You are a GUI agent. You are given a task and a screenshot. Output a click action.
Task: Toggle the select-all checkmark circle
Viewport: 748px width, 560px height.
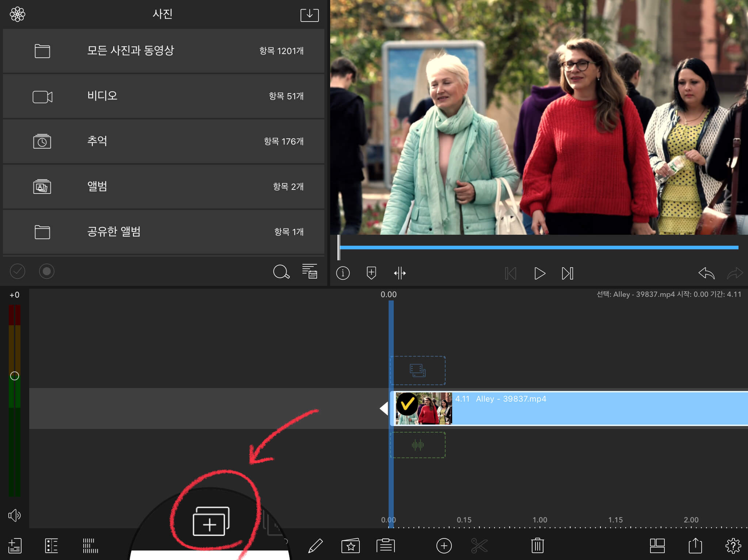pyautogui.click(x=18, y=271)
